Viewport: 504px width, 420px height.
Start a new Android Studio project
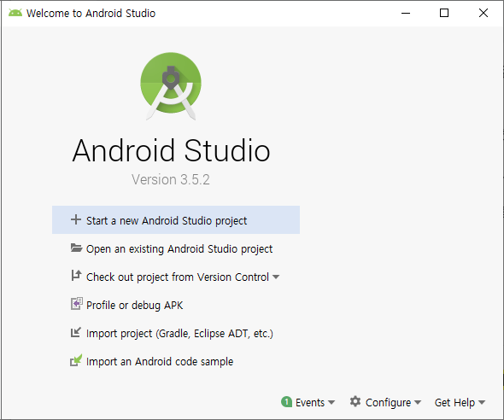pos(176,220)
